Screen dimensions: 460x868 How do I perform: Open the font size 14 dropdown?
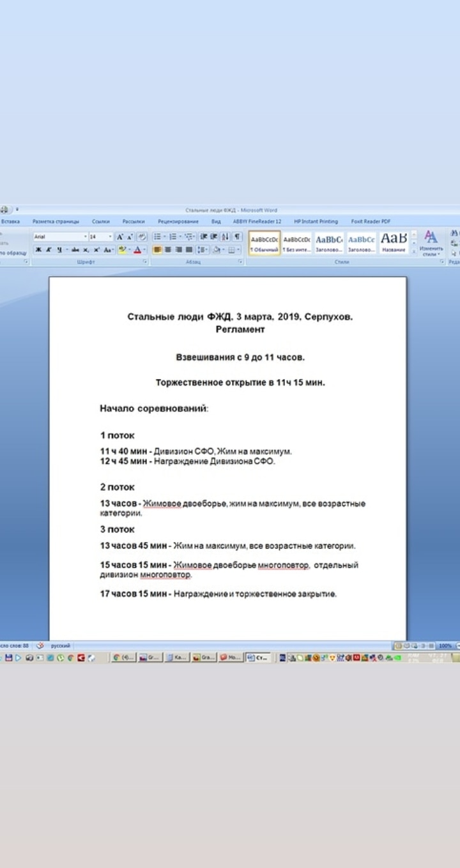(x=110, y=236)
